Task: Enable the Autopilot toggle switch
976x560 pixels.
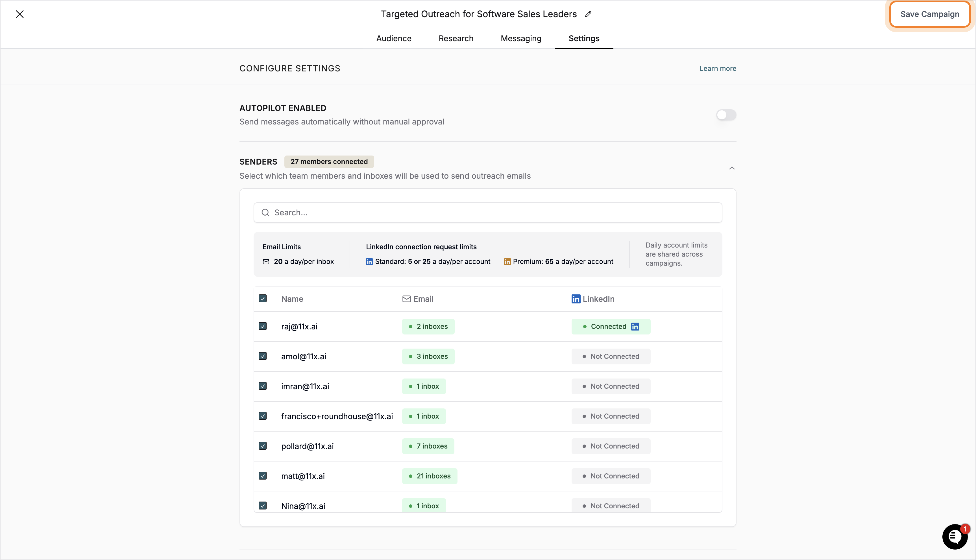Action: tap(726, 115)
